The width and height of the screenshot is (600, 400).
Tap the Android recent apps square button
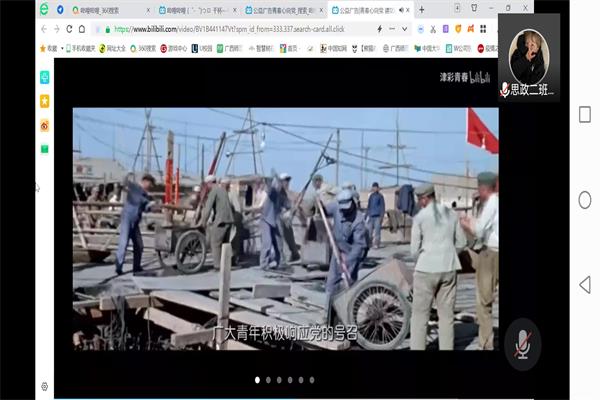(x=585, y=114)
